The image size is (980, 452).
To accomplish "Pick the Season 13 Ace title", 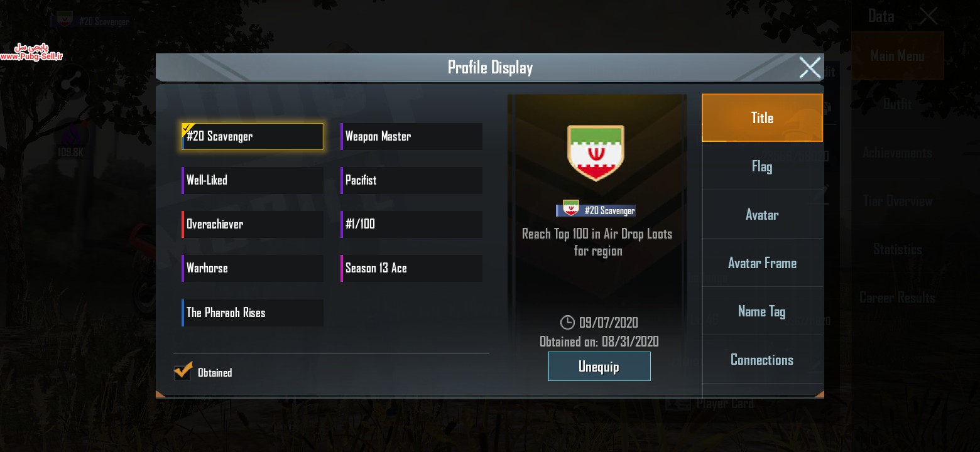I will tap(411, 268).
